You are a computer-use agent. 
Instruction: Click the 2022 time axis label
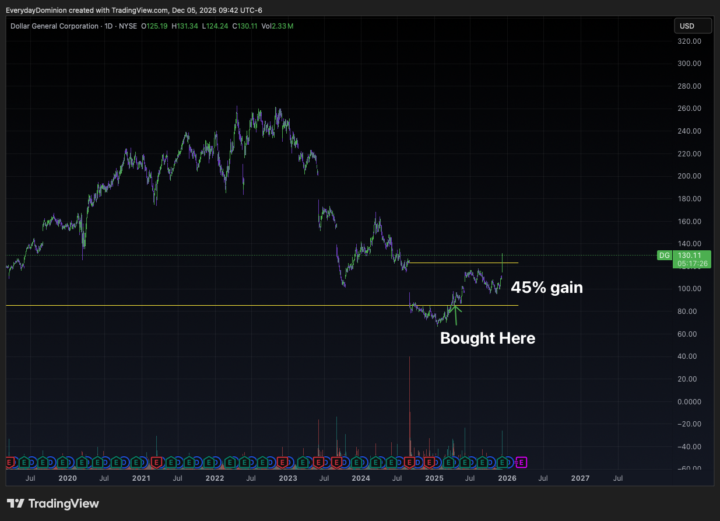pos(214,478)
